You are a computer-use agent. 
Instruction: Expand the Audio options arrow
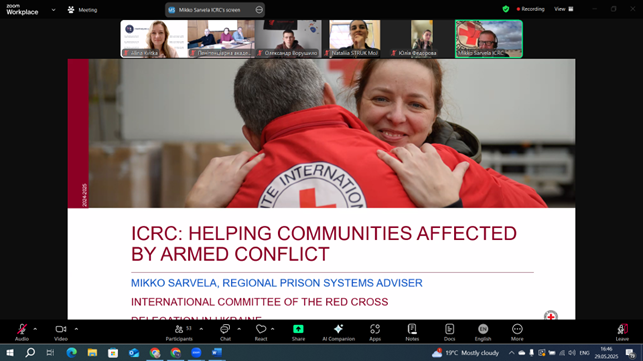tap(35, 329)
